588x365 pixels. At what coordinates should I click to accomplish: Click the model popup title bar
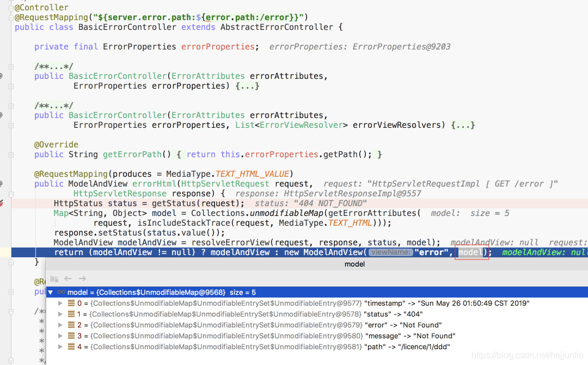pos(317,264)
